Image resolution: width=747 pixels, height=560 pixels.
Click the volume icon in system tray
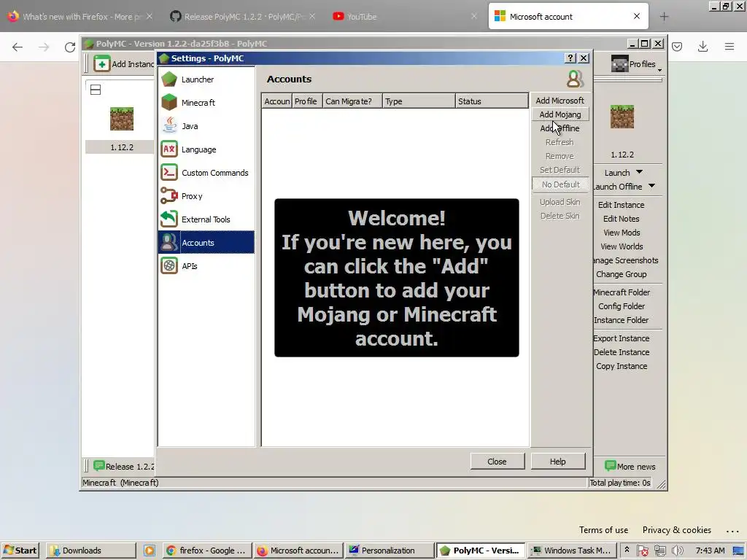coord(677,551)
